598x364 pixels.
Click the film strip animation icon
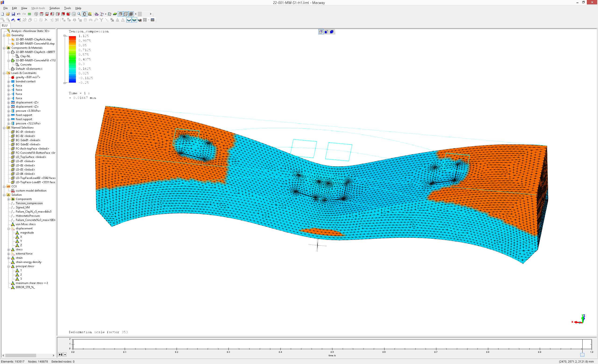point(145,20)
